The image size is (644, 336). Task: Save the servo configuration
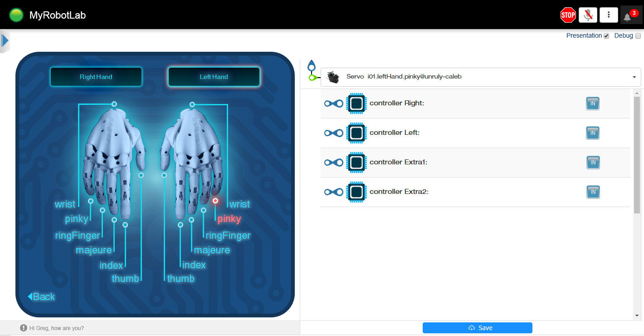(478, 328)
